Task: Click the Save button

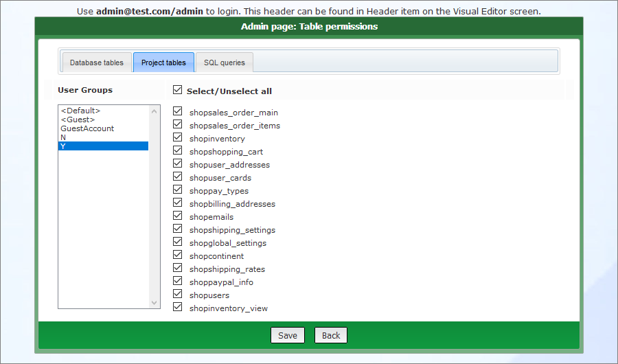Action: point(288,335)
